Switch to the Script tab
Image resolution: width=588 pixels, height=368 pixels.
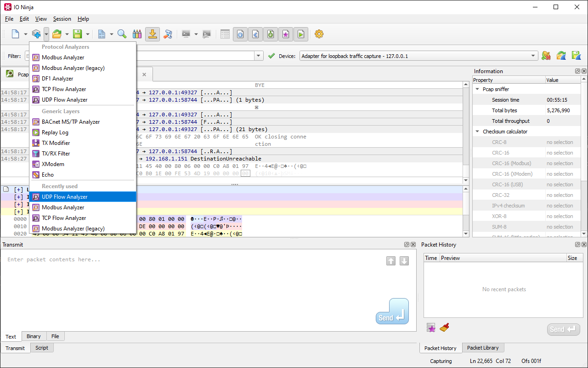[42, 348]
